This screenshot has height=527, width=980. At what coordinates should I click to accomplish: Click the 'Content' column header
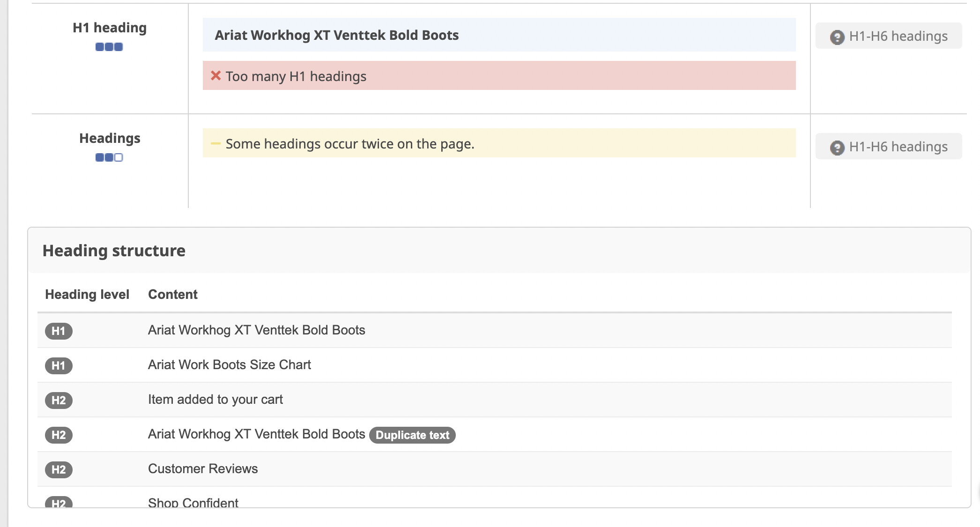coord(173,294)
